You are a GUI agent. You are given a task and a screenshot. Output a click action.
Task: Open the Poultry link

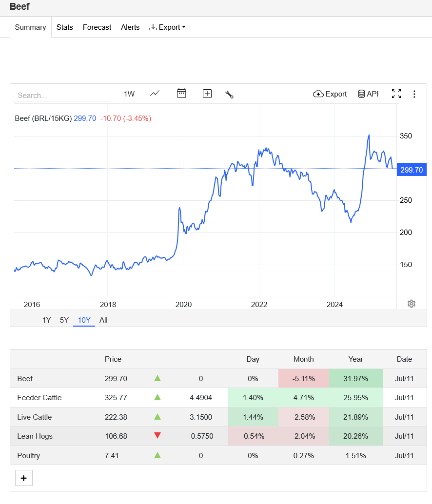coord(29,455)
